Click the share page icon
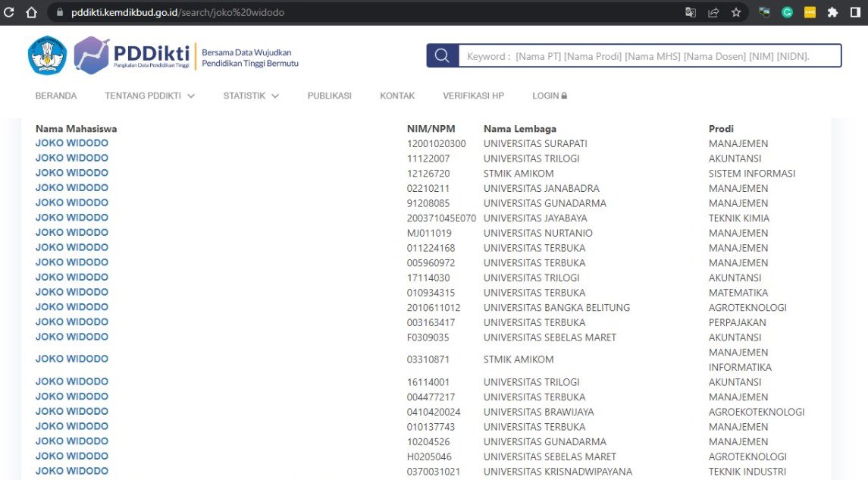The height and width of the screenshot is (480, 868). tap(713, 12)
